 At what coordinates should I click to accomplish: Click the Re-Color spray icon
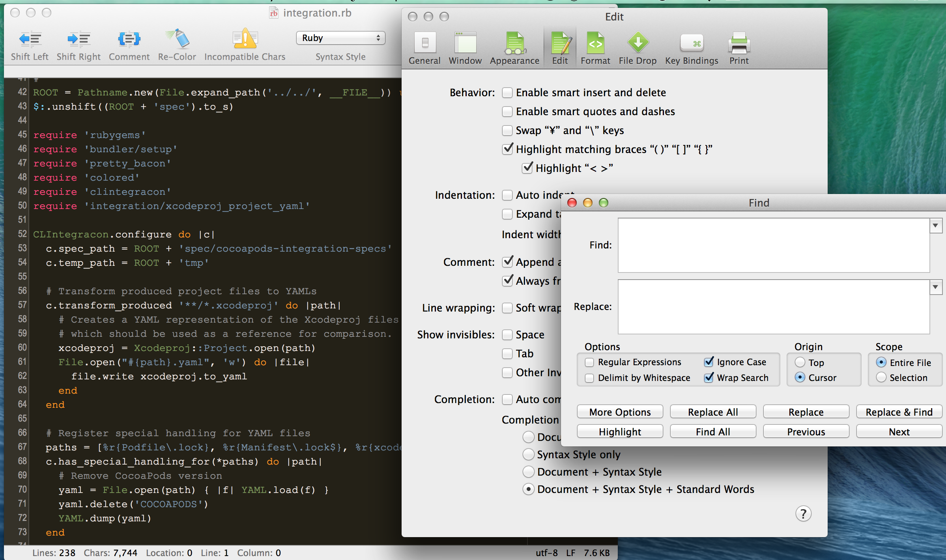click(177, 39)
